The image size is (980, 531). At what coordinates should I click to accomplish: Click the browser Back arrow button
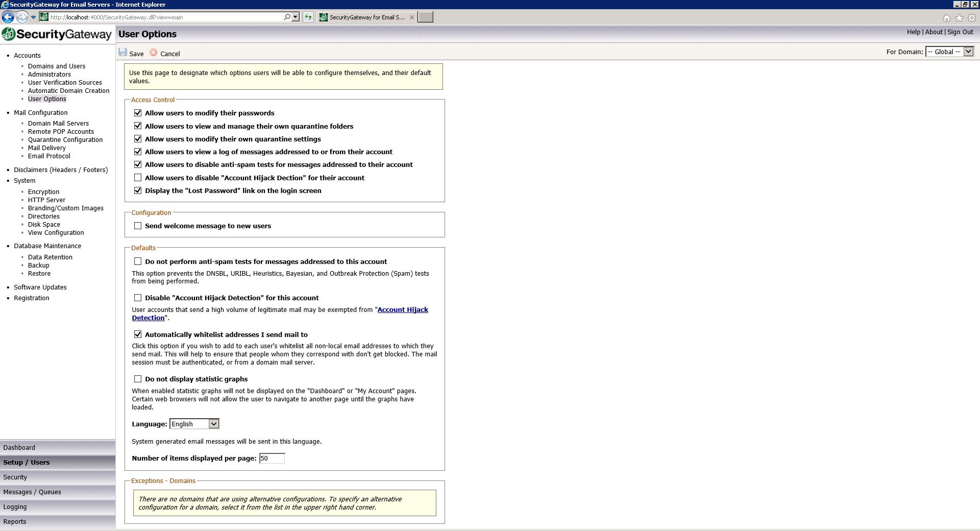coord(8,17)
